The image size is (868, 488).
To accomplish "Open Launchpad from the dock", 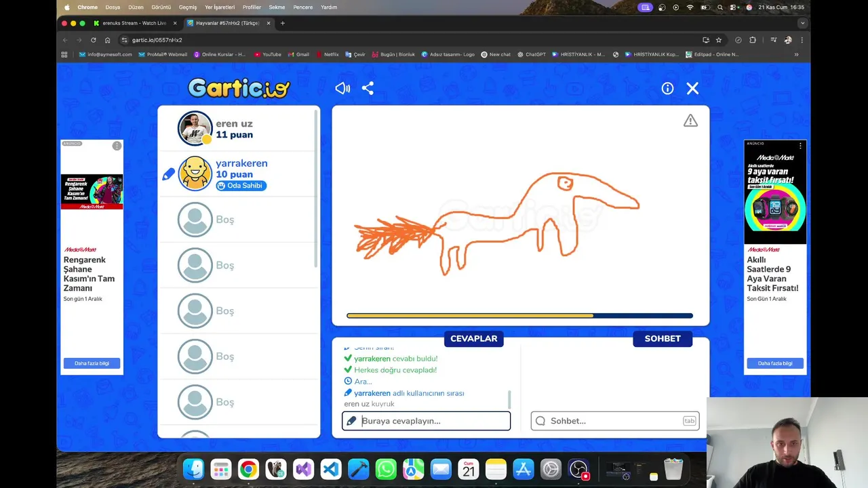I will point(220,469).
